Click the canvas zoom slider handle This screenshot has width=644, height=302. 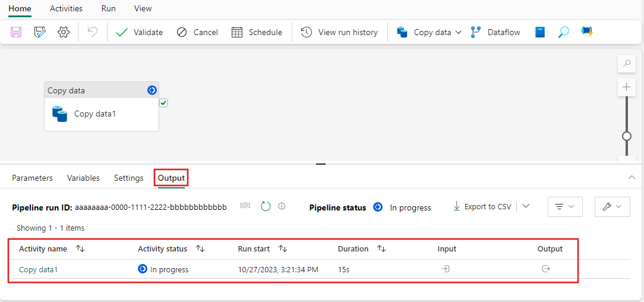point(627,136)
